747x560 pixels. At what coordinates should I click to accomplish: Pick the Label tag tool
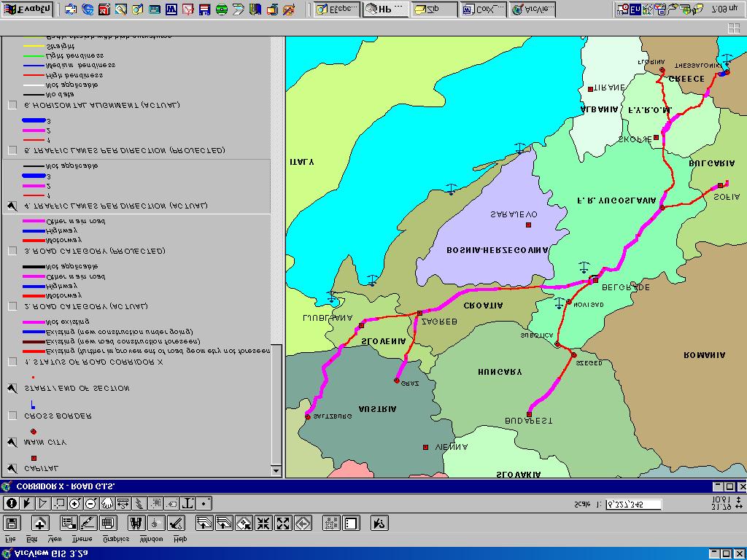click(171, 503)
